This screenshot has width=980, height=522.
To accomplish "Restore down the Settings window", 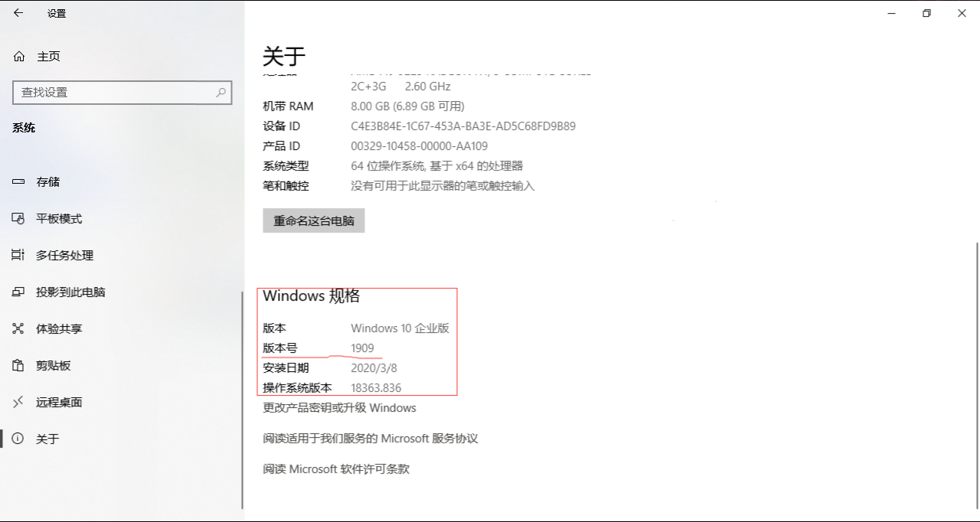I will tap(927, 13).
